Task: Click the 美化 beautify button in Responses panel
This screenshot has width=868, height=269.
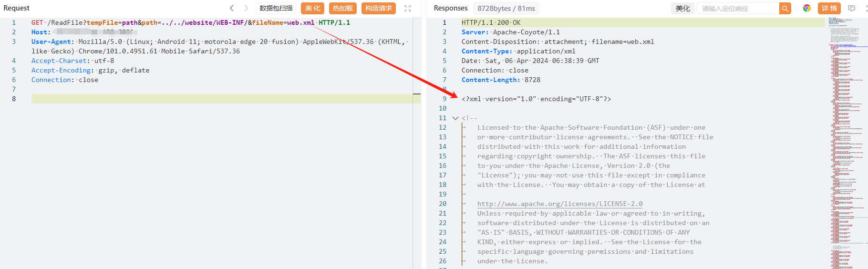Action: (x=683, y=8)
